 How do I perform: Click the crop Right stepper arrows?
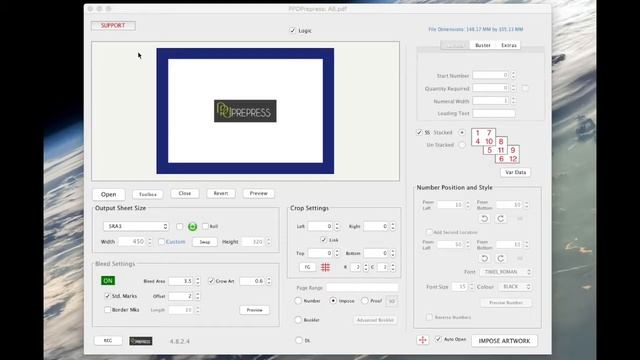pos(393,226)
